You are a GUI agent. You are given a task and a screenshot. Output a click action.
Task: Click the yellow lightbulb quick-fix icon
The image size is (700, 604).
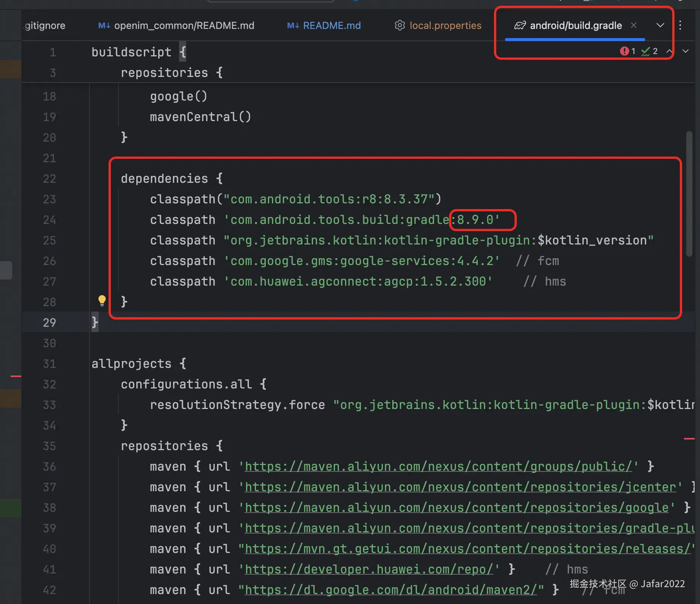tap(102, 301)
